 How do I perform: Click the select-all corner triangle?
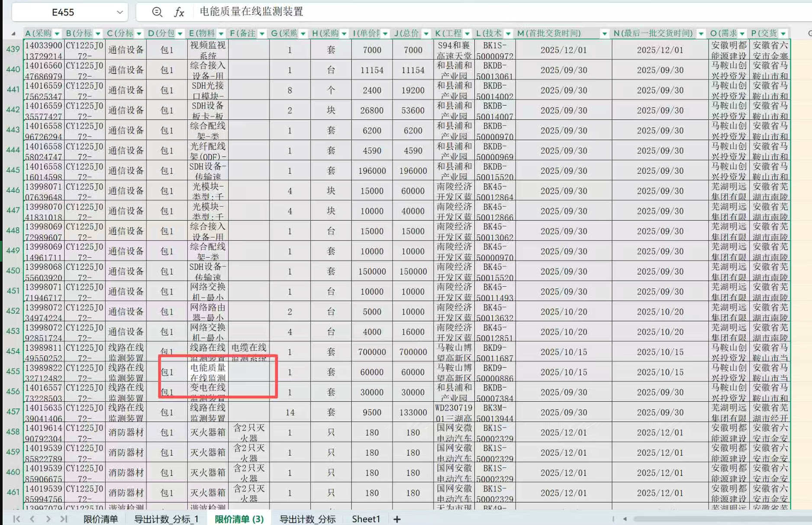(13, 33)
